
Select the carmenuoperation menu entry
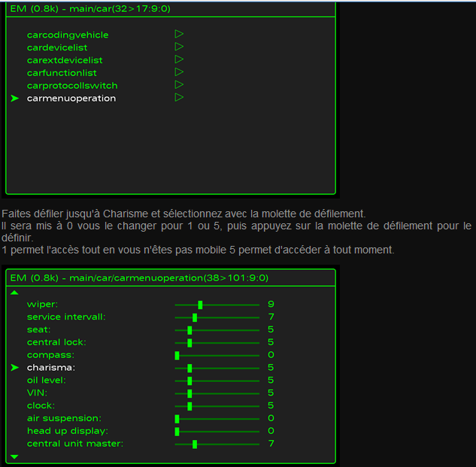point(71,99)
